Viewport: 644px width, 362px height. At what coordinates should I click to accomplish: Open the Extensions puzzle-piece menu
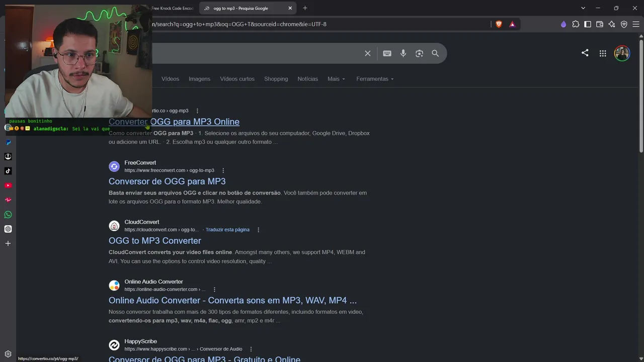click(576, 24)
